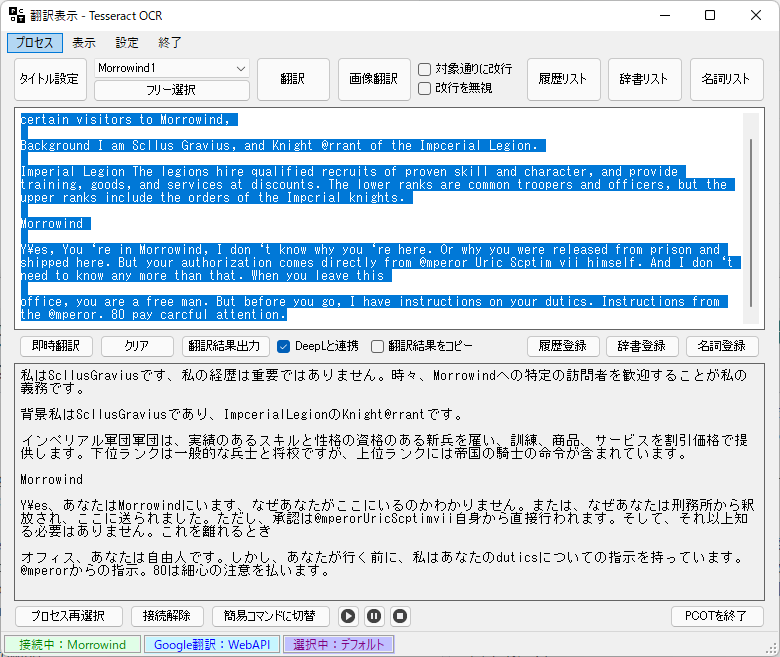Viewport: 780px width, 657px height.
Task: Click the 即時翻訳 button
Action: (56, 346)
